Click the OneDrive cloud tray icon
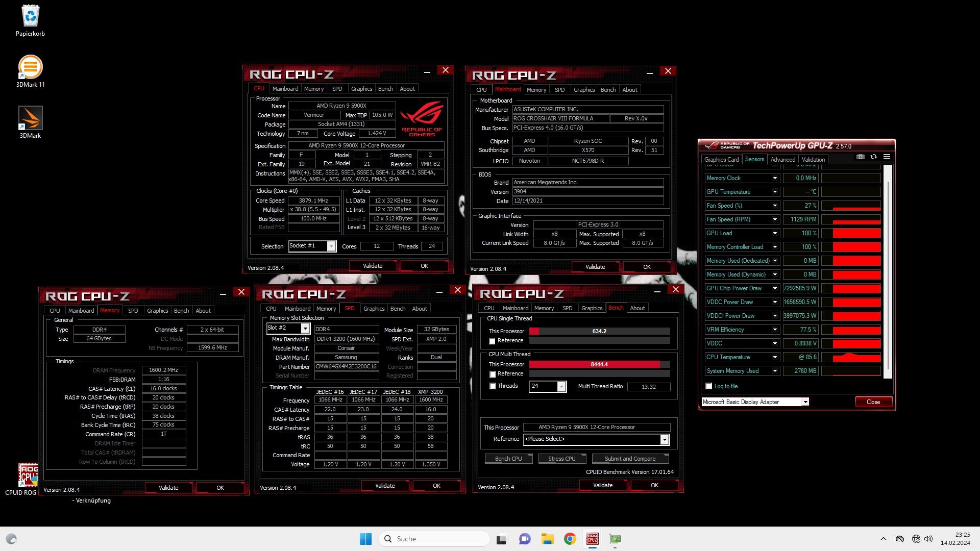The width and height of the screenshot is (980, 551). (x=900, y=539)
